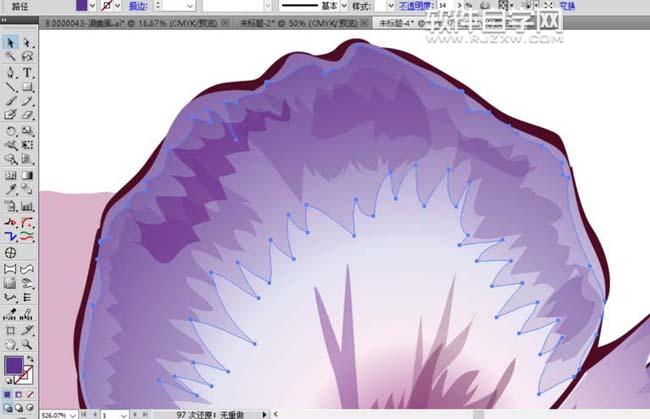650x419 pixels.
Task: Select the Symbol Sprayer tool
Action: (x=10, y=206)
